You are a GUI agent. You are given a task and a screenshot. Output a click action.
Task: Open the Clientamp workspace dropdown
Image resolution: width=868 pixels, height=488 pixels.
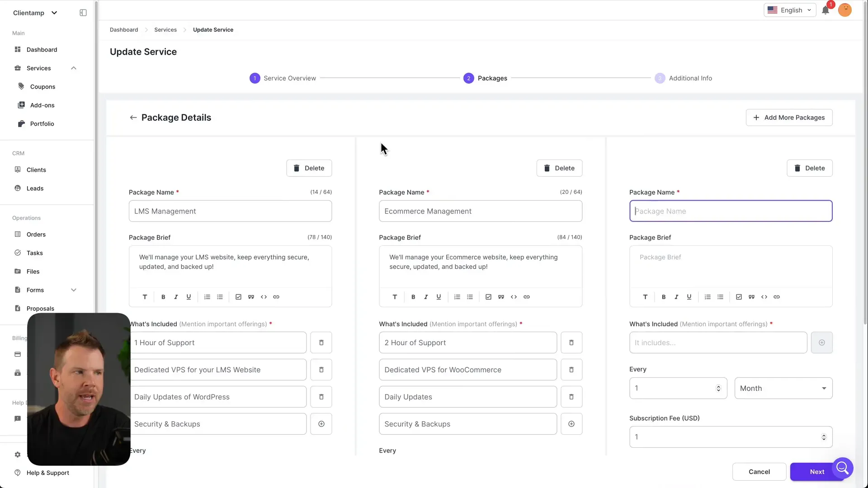[35, 13]
